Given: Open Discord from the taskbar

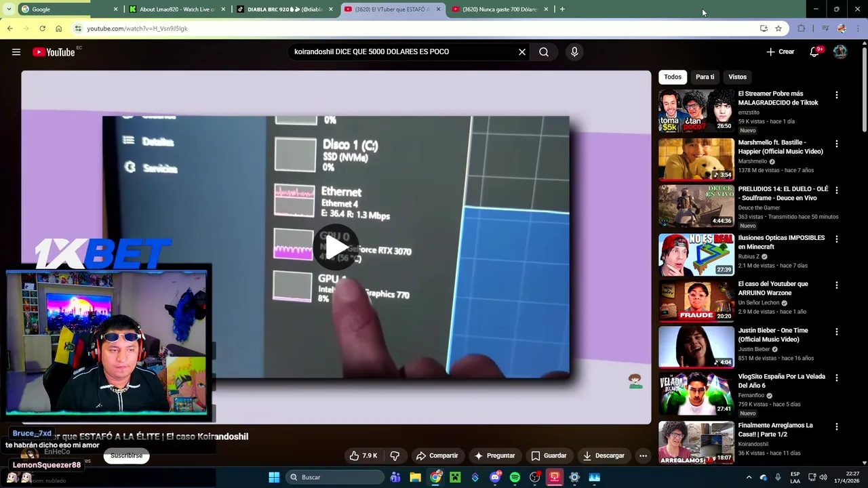Looking at the screenshot, I should pyautogui.click(x=495, y=477).
